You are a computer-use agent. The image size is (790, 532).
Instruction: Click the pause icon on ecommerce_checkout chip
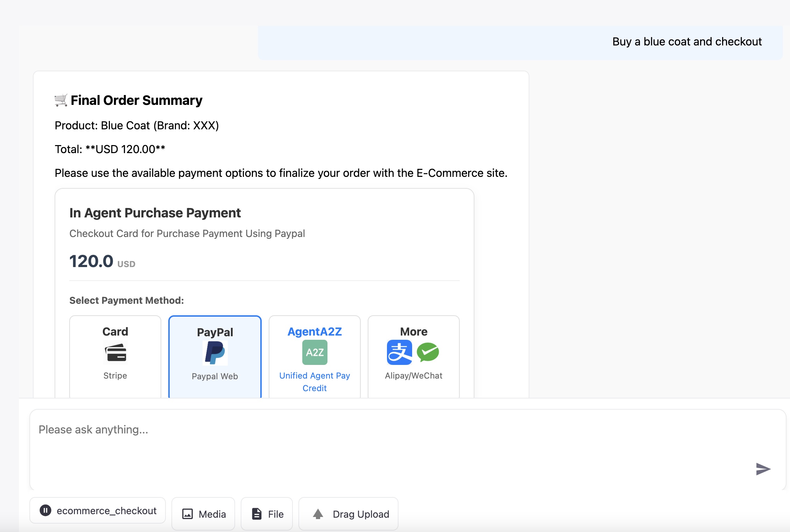tap(46, 511)
